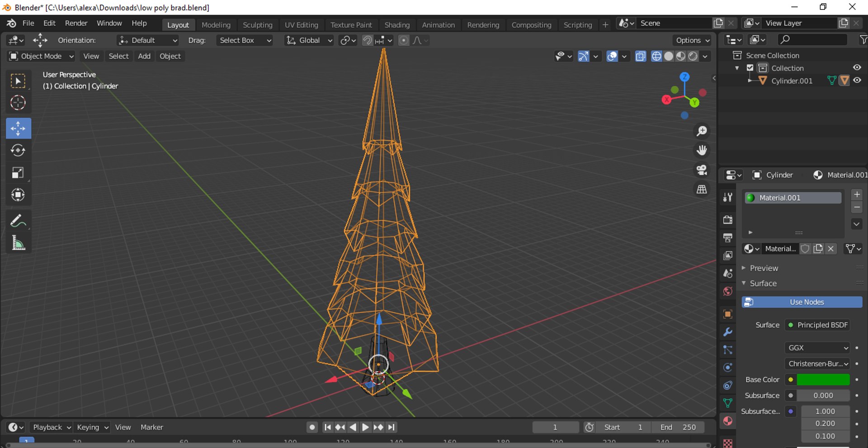868x448 pixels.
Task: Remove material slot with minus button
Action: point(857,207)
